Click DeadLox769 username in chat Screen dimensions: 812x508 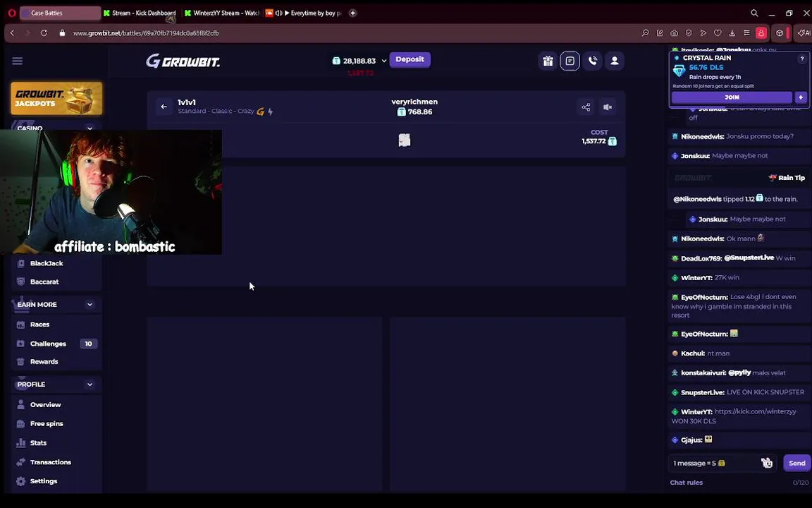[701, 258]
